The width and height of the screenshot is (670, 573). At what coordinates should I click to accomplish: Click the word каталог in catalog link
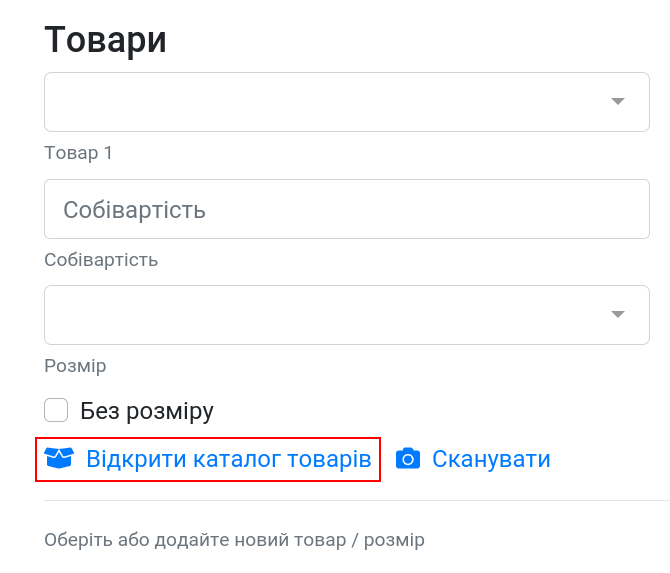(x=237, y=459)
